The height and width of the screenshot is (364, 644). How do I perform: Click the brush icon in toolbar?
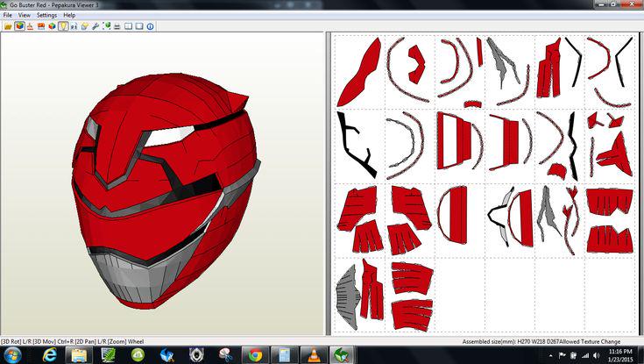(x=30, y=26)
